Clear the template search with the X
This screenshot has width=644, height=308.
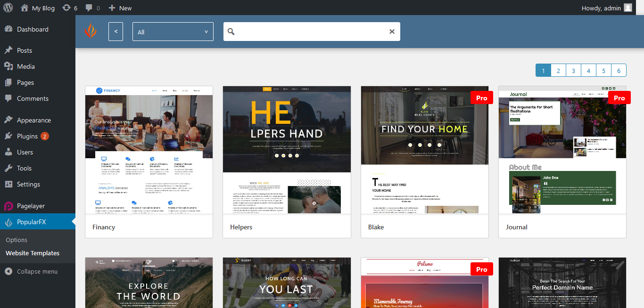pyautogui.click(x=392, y=32)
